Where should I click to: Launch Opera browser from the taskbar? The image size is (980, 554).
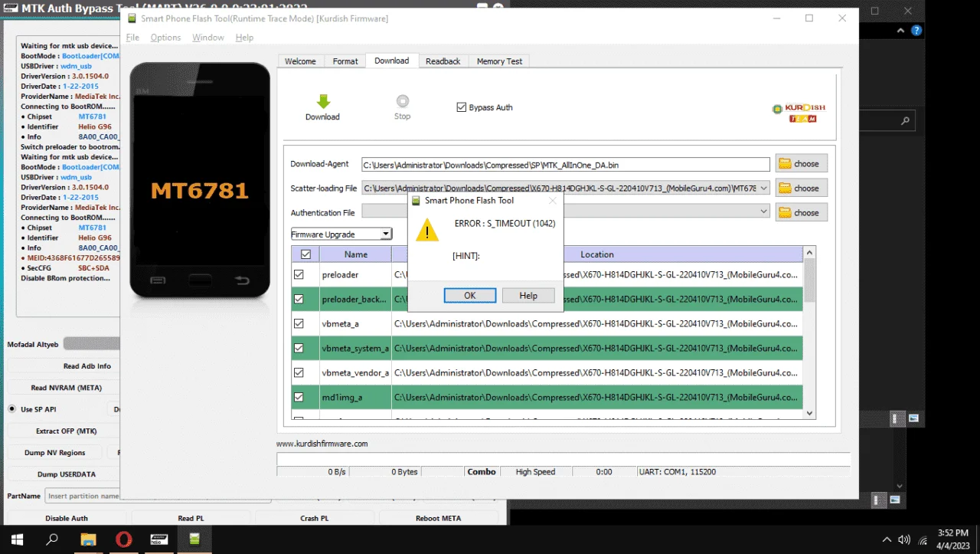123,539
